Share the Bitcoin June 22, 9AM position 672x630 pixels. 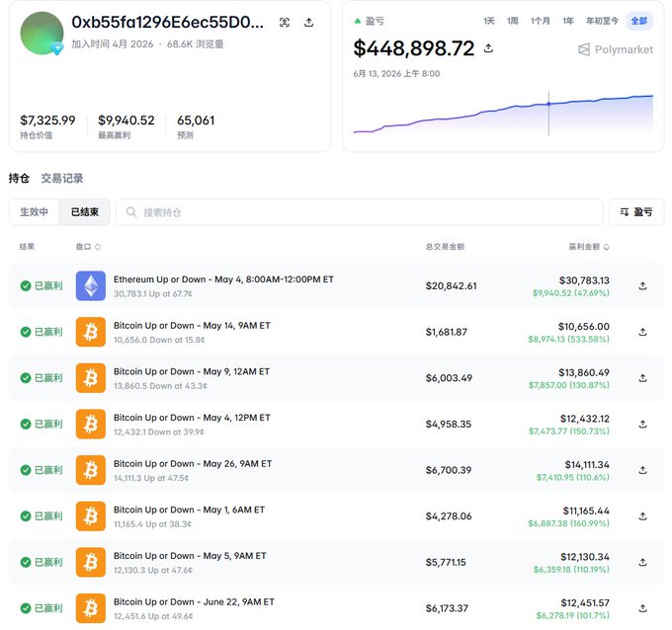[642, 608]
